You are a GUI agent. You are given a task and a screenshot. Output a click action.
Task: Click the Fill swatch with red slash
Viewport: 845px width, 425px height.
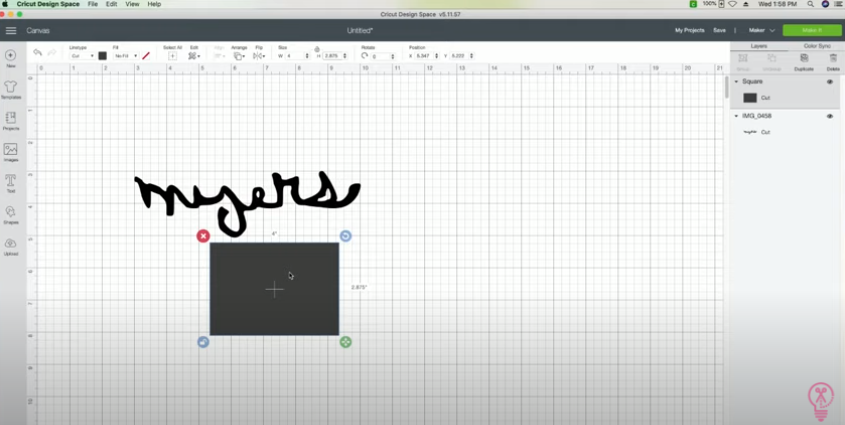point(146,56)
